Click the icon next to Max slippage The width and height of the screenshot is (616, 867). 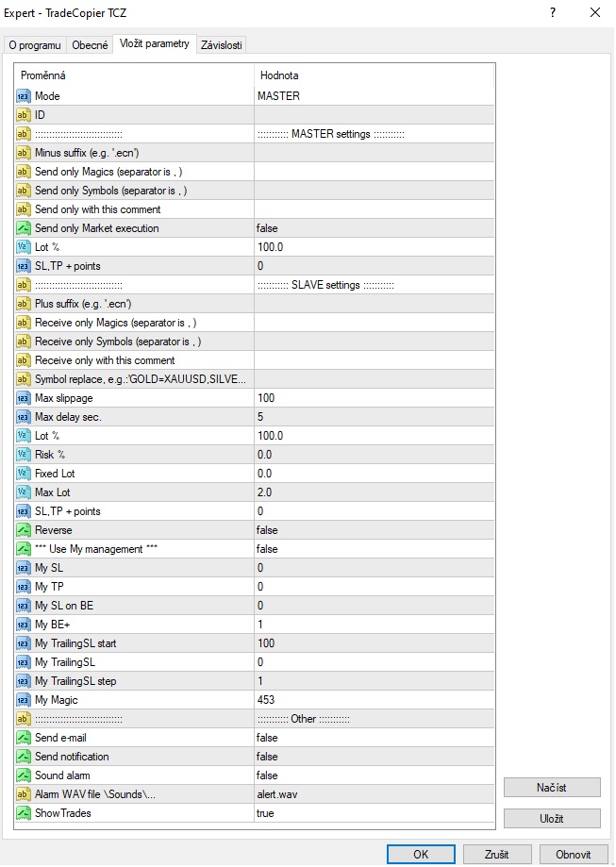pyautogui.click(x=24, y=398)
